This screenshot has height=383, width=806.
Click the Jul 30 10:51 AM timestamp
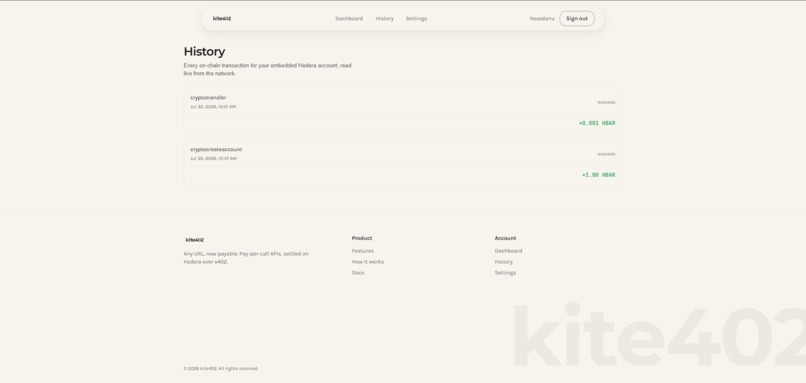(x=213, y=107)
